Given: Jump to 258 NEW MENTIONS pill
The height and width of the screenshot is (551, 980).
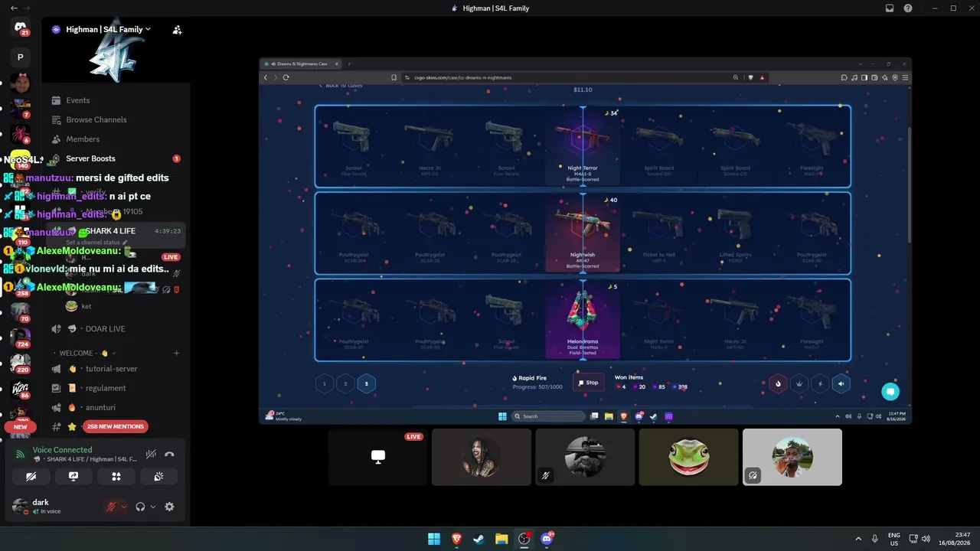Looking at the screenshot, I should 116,426.
